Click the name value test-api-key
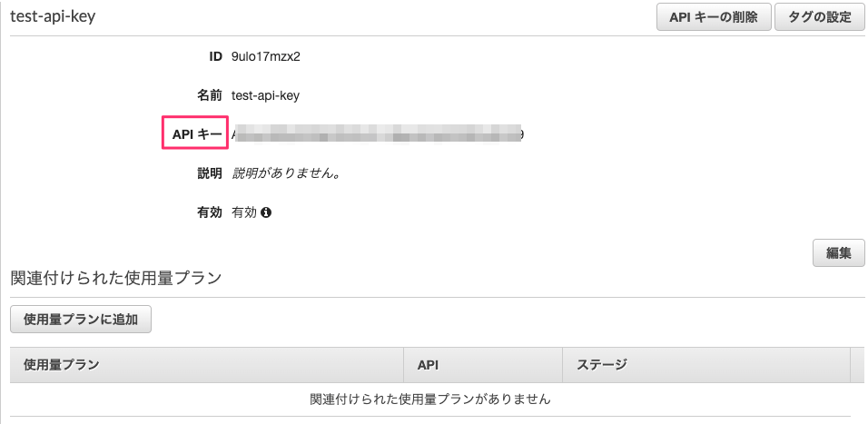 (266, 95)
